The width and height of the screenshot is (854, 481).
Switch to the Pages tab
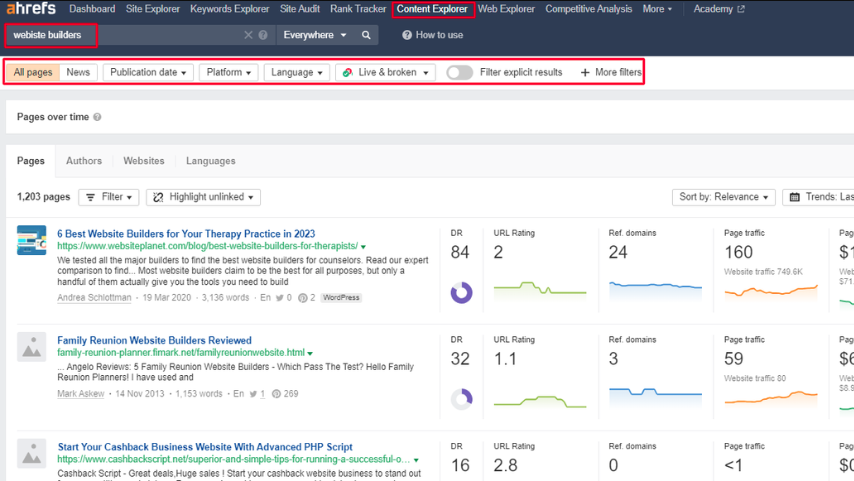[x=30, y=161]
